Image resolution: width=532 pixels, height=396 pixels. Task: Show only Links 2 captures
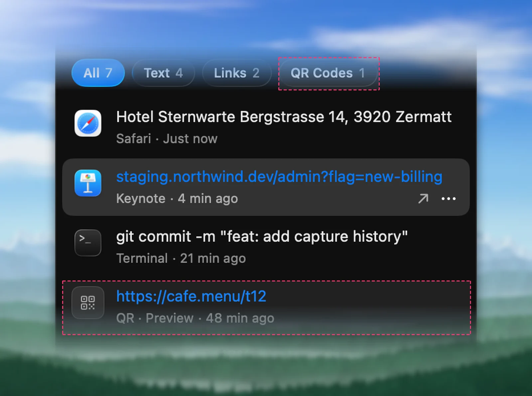[x=237, y=73]
